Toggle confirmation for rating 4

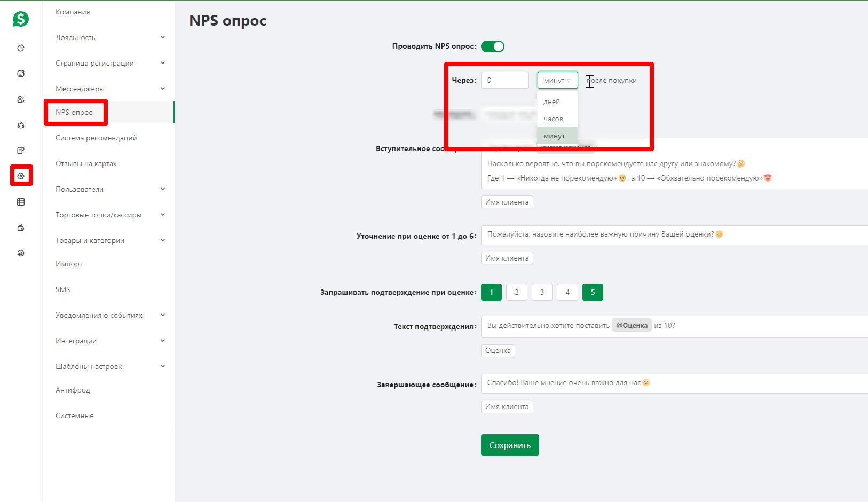[x=567, y=292]
